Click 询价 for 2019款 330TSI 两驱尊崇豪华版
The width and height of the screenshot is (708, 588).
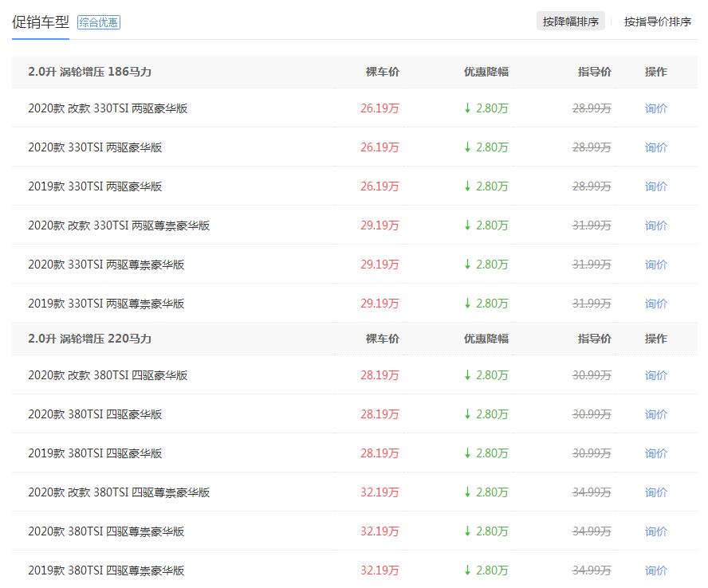coord(656,304)
